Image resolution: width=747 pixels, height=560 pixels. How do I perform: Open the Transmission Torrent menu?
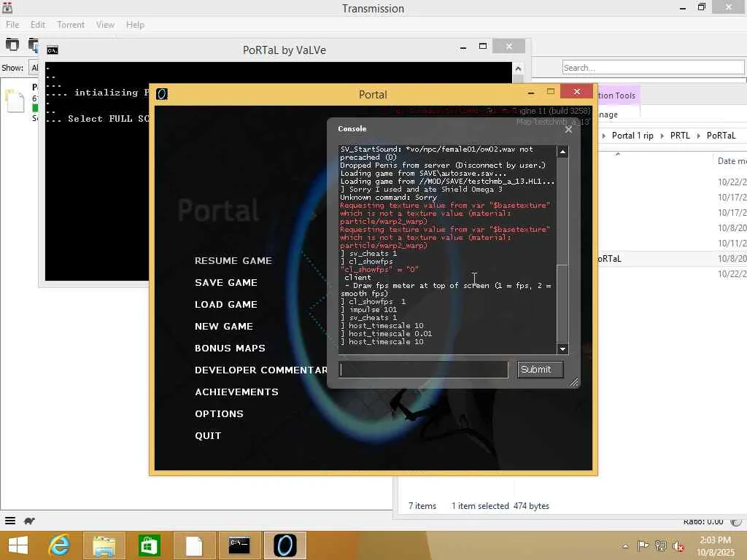click(71, 25)
